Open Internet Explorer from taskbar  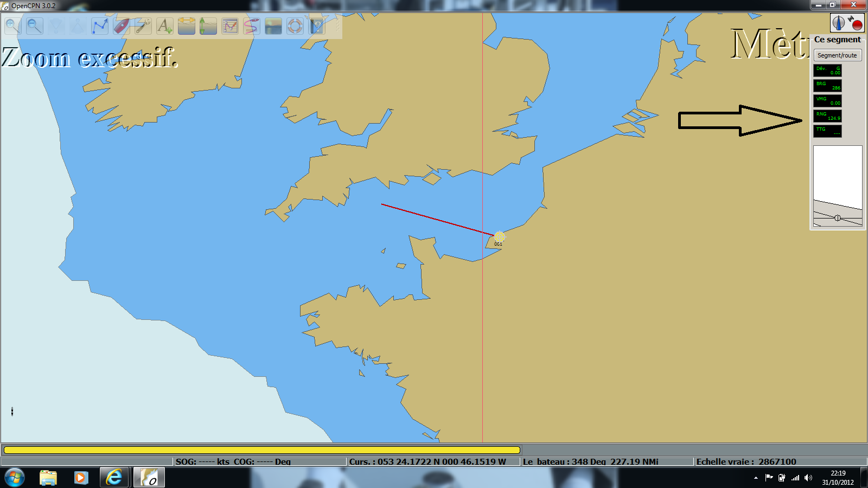[x=114, y=477]
